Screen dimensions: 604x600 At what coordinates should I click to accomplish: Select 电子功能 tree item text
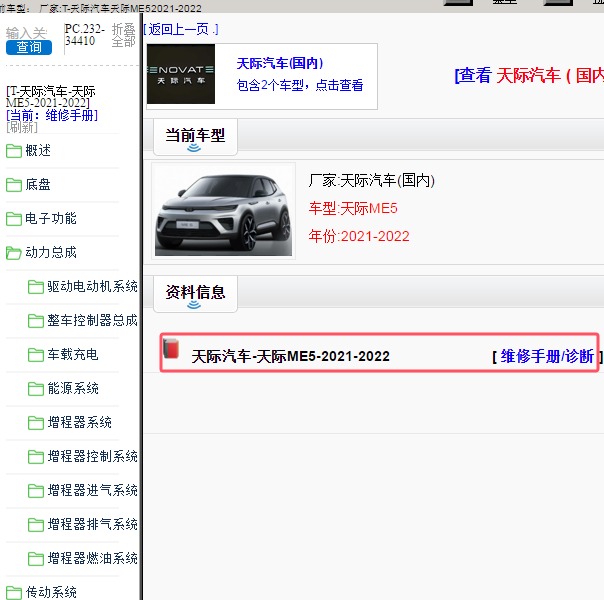click(x=51, y=218)
